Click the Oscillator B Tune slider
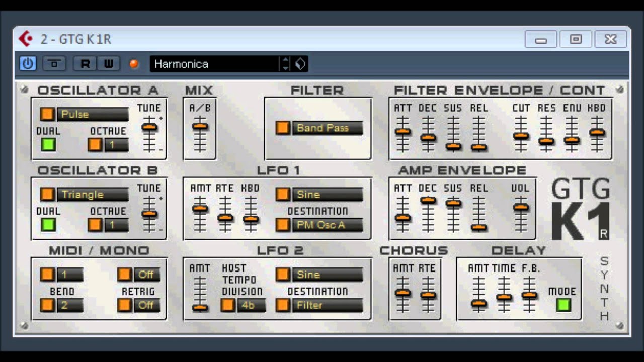Image resolution: width=644 pixels, height=362 pixels. [x=149, y=214]
